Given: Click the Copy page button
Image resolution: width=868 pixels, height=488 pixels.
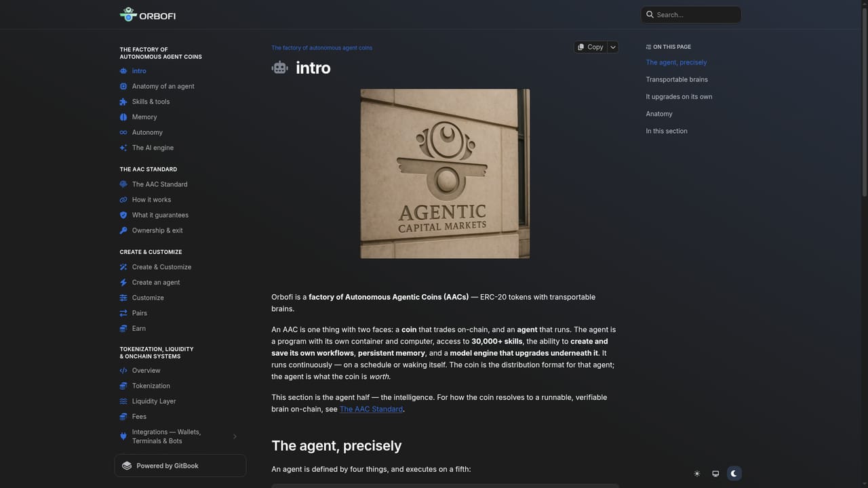Looking at the screenshot, I should (x=591, y=47).
